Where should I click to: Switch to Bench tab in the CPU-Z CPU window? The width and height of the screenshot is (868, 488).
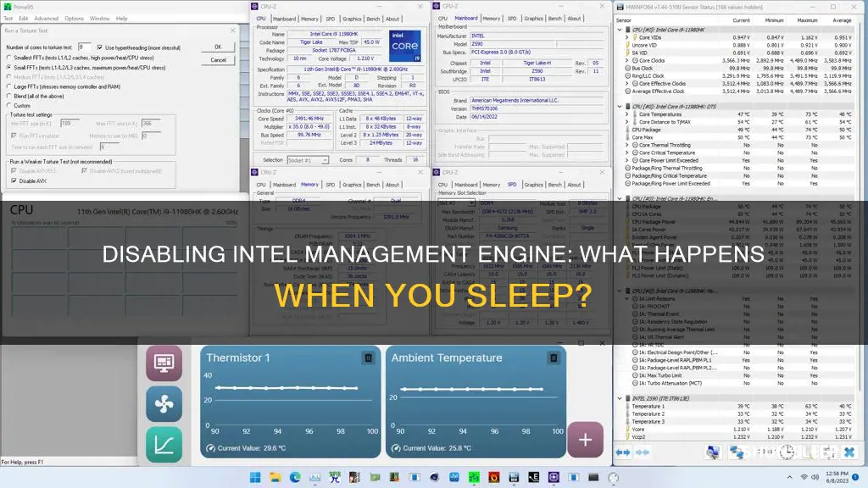[x=374, y=19]
